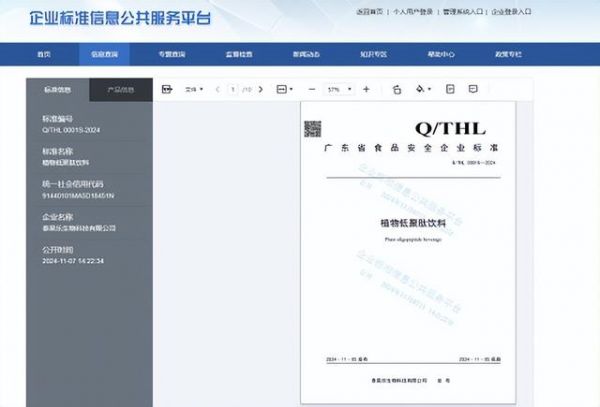Click the company name under 企业名称

click(79, 228)
